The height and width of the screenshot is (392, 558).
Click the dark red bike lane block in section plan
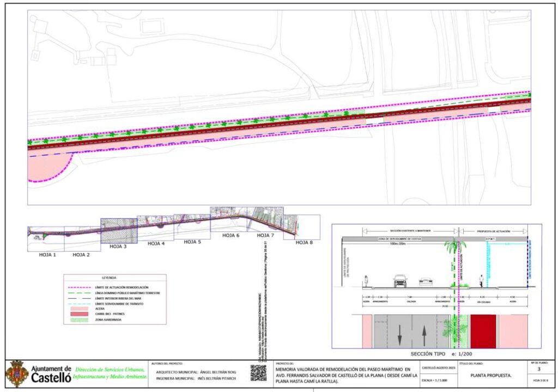click(483, 331)
